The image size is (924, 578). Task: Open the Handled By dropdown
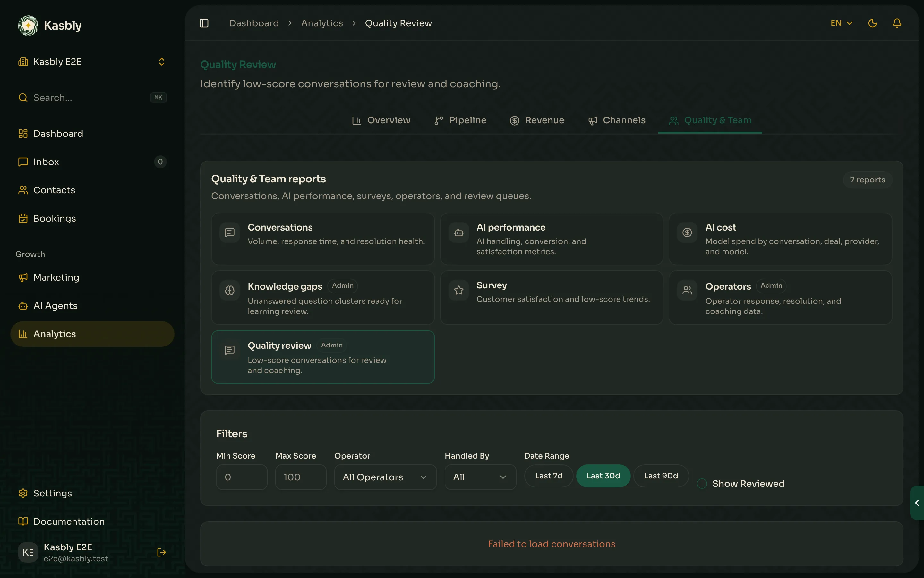point(480,477)
